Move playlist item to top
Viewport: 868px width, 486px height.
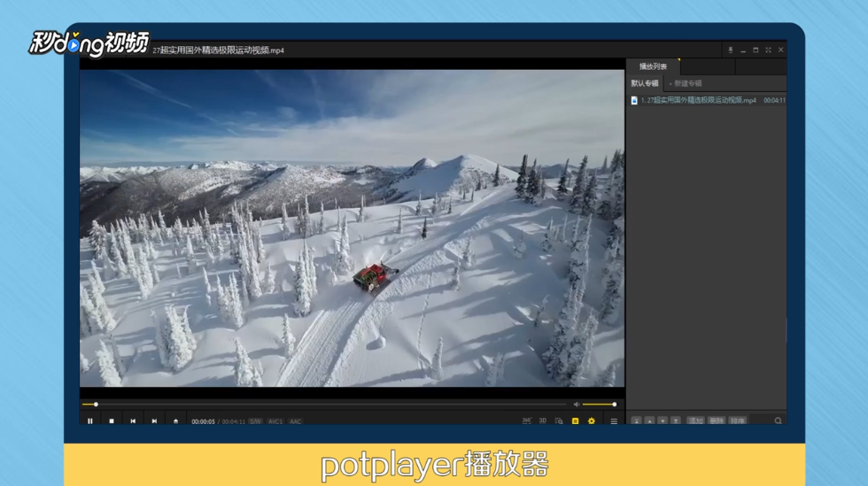637,421
